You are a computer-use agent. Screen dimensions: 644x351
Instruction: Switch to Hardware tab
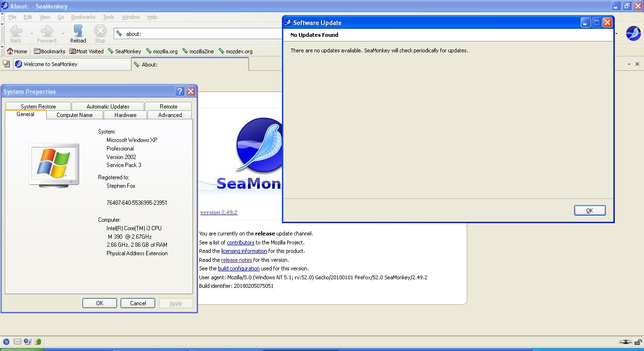[125, 115]
